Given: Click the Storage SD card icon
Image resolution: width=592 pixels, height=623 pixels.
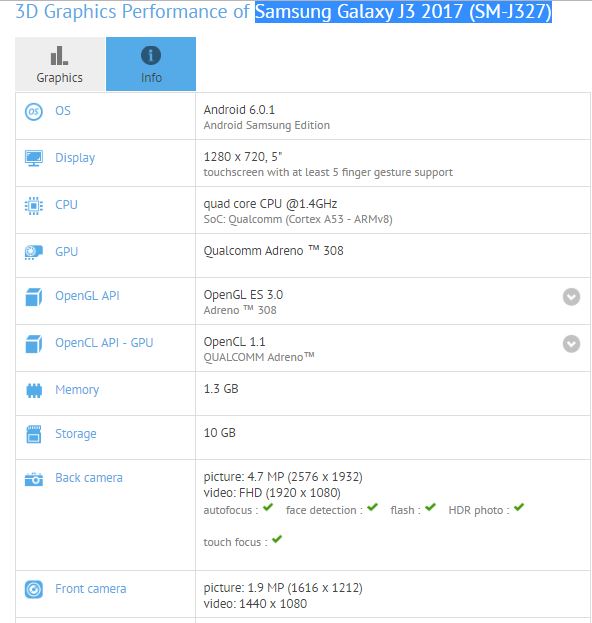Looking at the screenshot, I should (x=34, y=434).
